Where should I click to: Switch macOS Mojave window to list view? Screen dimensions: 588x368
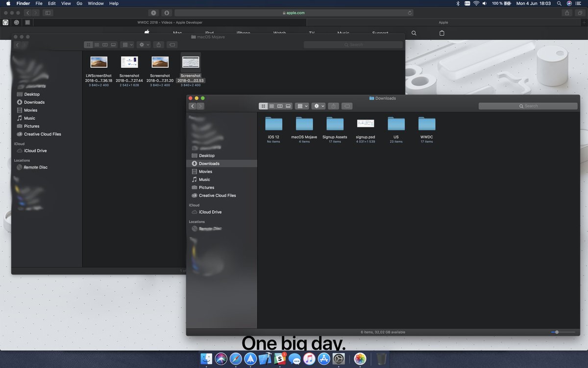[97, 45]
